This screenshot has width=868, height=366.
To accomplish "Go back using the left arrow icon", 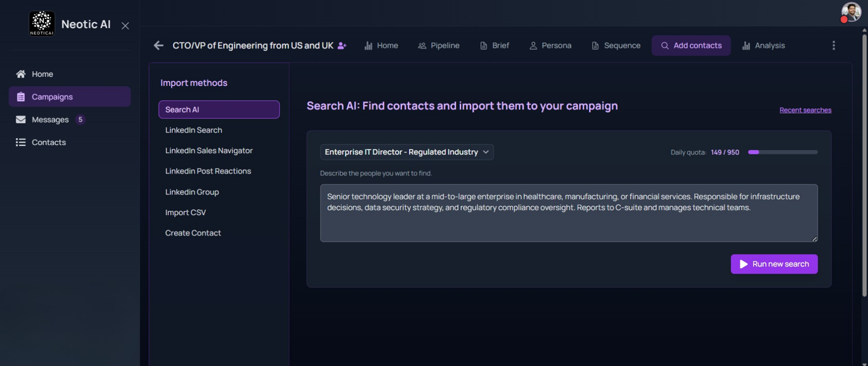I will (159, 45).
